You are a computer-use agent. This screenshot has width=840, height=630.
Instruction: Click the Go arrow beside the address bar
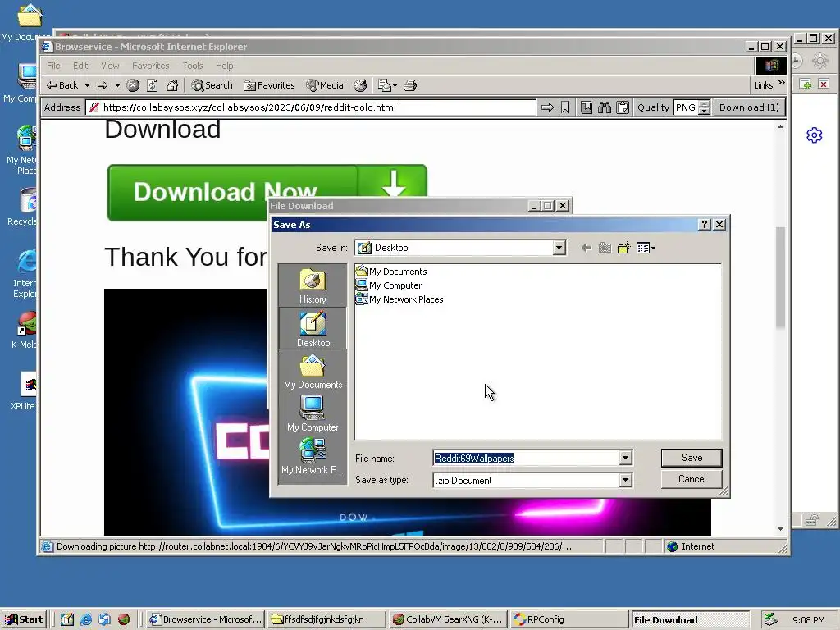click(547, 107)
